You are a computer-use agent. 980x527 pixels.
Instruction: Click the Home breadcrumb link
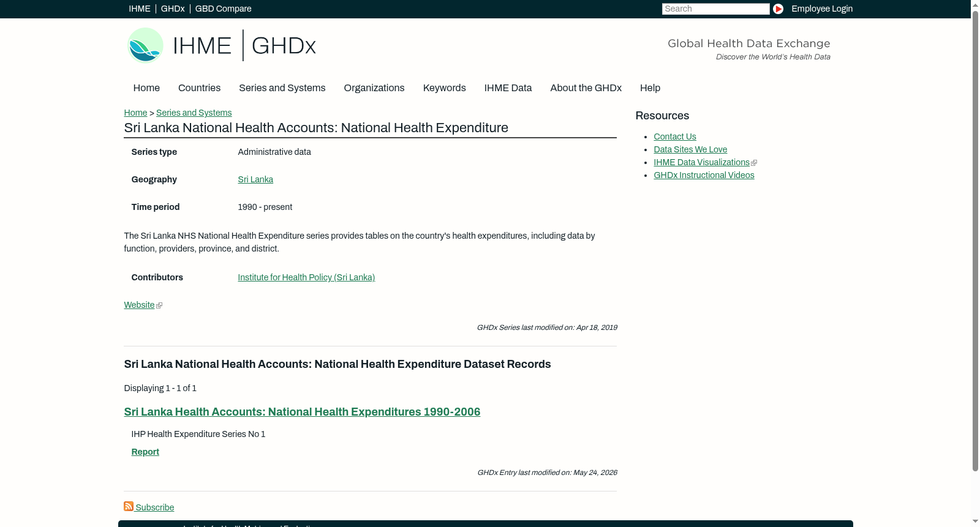coord(135,113)
